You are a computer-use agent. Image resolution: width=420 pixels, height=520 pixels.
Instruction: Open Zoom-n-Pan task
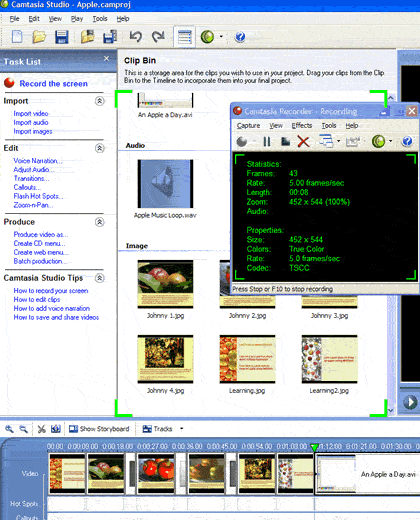coord(33,205)
